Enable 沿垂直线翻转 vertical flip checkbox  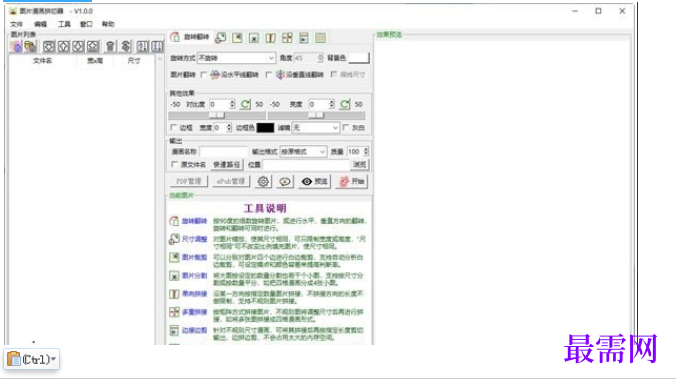(x=269, y=75)
